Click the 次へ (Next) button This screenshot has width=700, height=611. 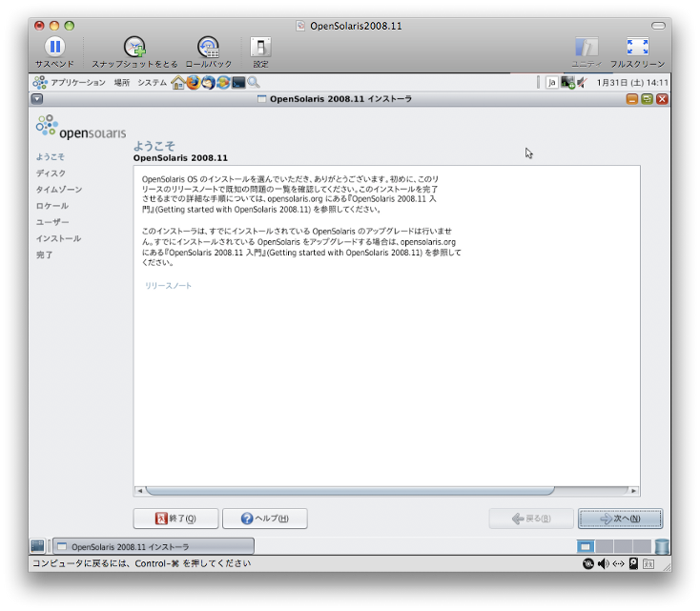(x=620, y=519)
